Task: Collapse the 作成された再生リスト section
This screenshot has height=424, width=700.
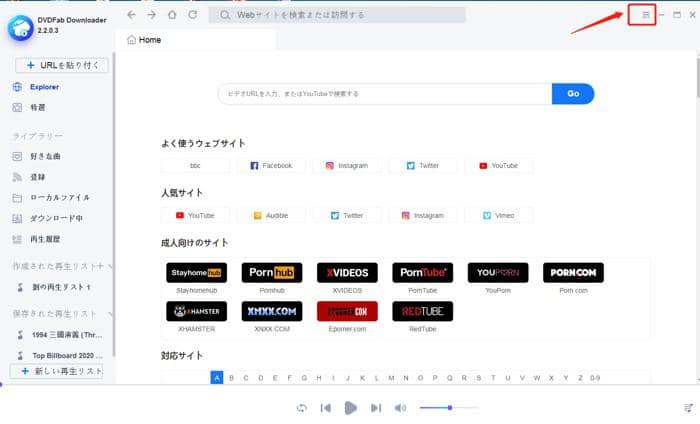Action: [x=110, y=266]
